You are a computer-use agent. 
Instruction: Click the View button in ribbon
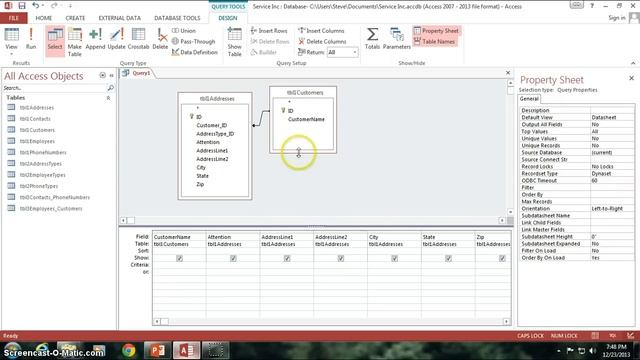point(11,39)
